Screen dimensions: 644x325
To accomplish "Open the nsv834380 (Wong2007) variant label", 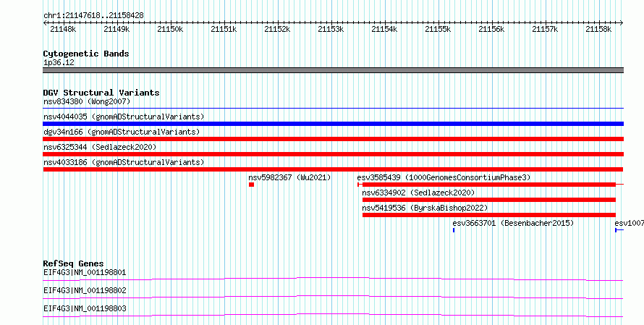I will click(87, 101).
